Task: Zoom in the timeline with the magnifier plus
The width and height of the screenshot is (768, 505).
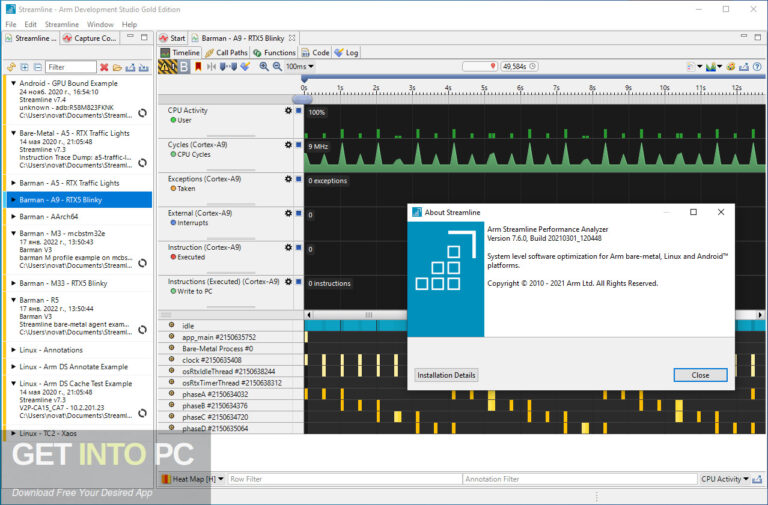Action: click(264, 67)
